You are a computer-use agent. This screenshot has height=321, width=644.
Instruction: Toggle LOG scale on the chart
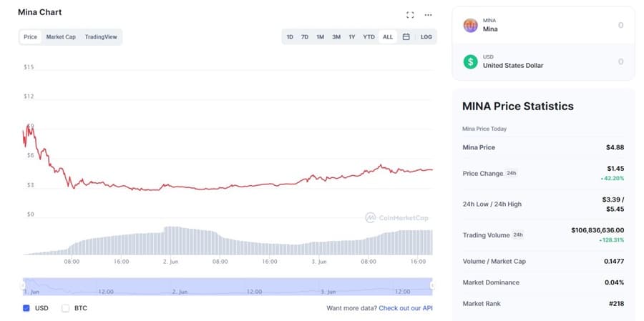tap(426, 36)
